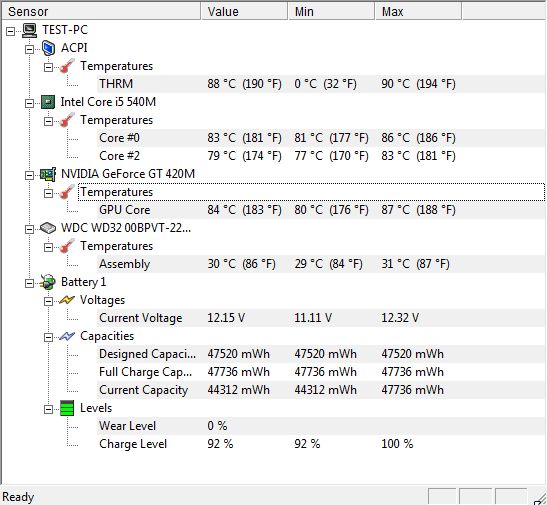Collapse the TEST-PC root node
The height and width of the screenshot is (505, 547).
pyautogui.click(x=11, y=31)
